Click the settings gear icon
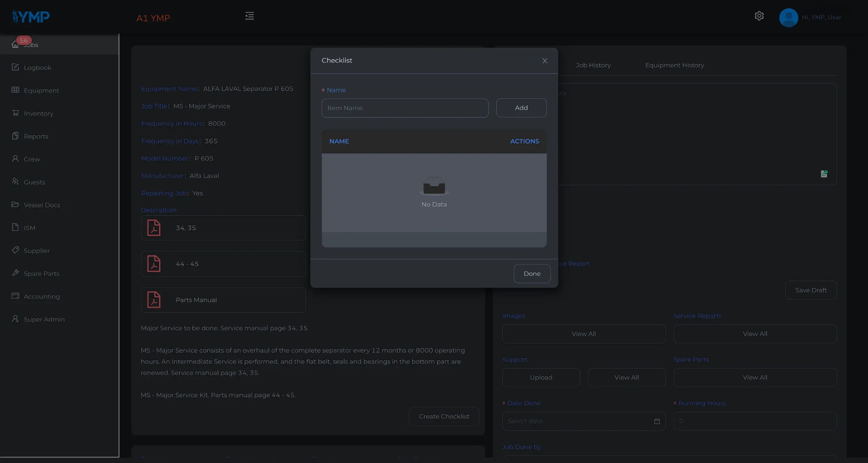This screenshot has width=868, height=463. coord(759,16)
